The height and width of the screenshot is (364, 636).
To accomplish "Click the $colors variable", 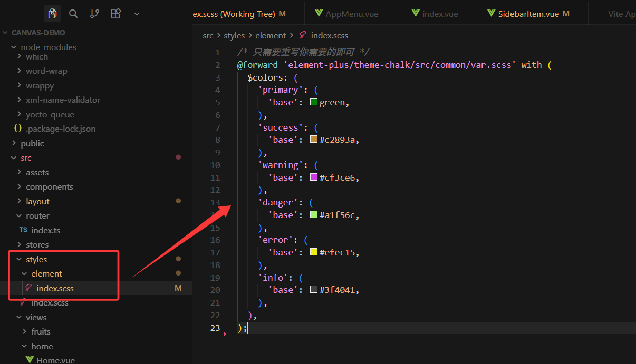I will tap(266, 77).
